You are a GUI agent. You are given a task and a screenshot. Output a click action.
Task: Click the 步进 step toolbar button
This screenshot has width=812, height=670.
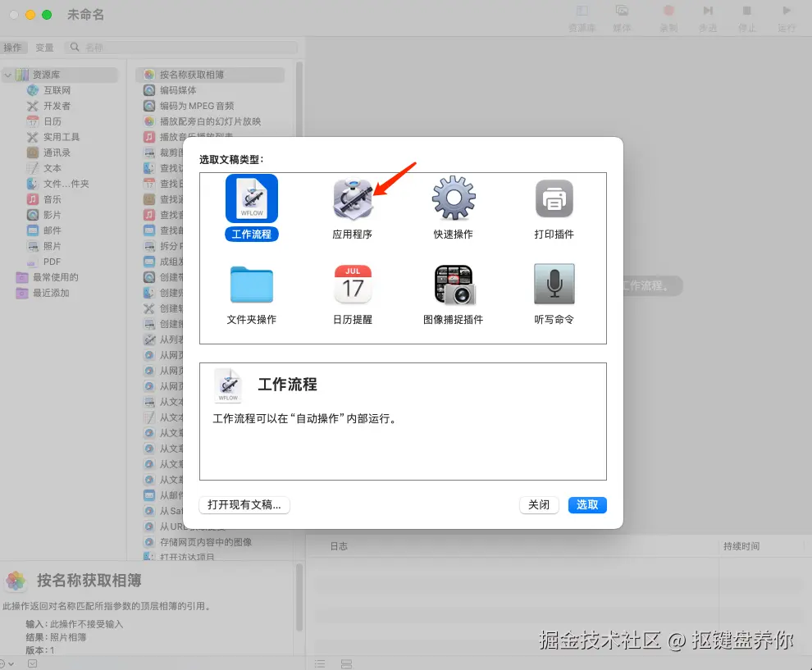708,18
